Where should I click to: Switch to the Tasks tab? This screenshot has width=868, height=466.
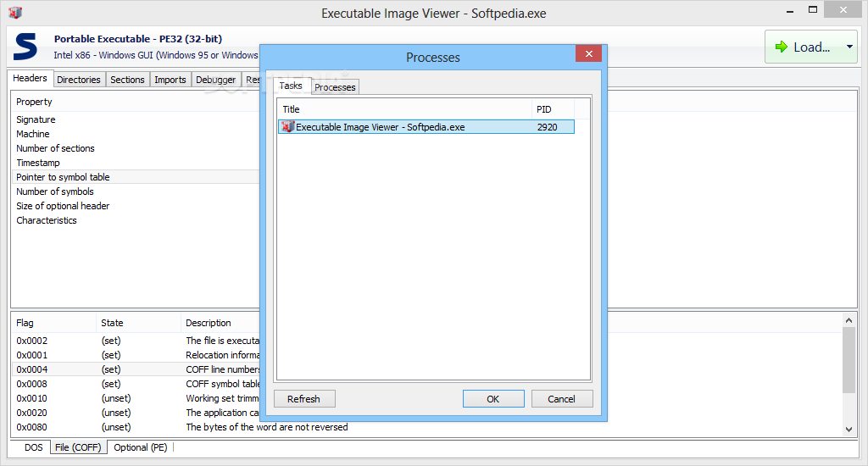[x=291, y=86]
